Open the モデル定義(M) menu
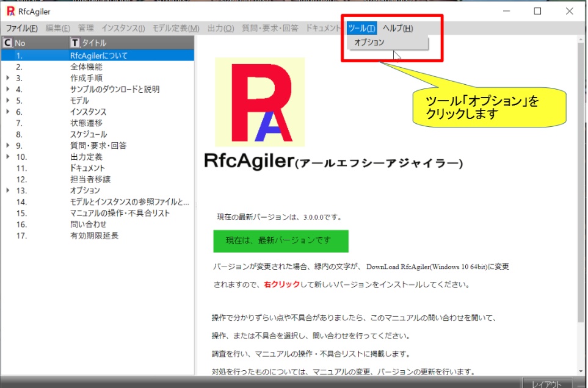The width and height of the screenshot is (588, 388). (176, 28)
